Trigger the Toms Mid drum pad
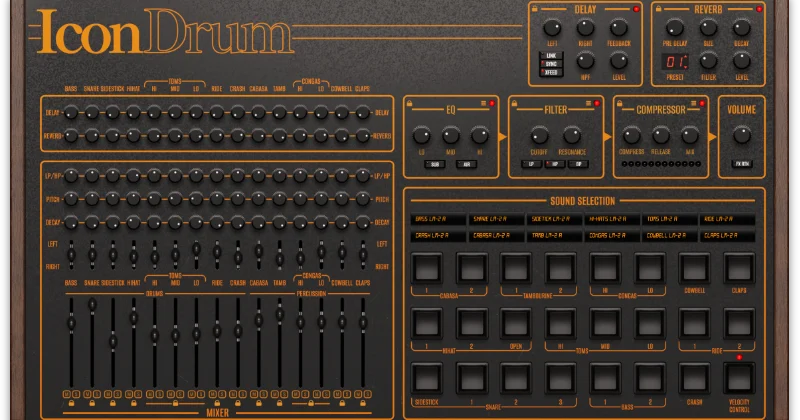Viewport: 800px width, 420px height. point(605,324)
